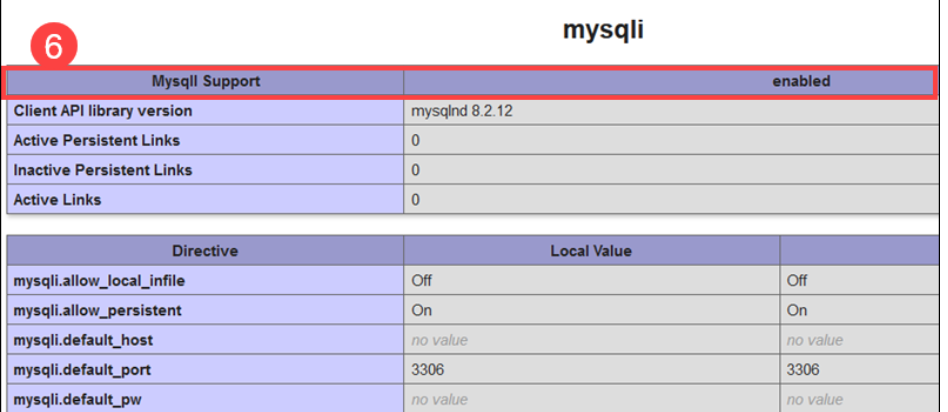Select the 'Active Persistent Links' row label
This screenshot has height=412, width=948.
pos(97,140)
